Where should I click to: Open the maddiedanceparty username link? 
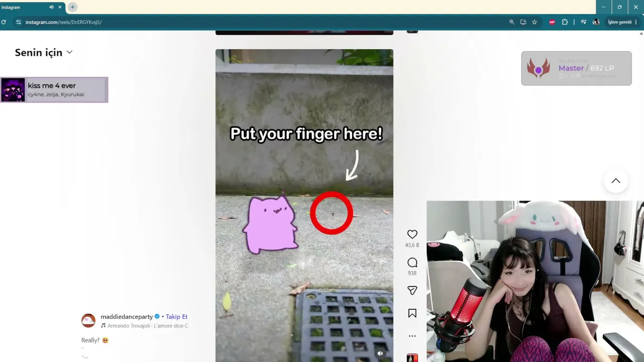[x=127, y=317]
